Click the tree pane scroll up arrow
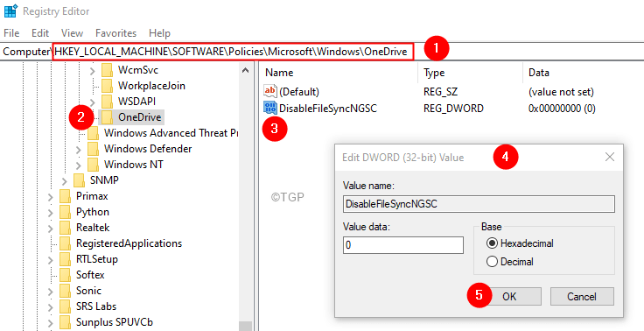The image size is (644, 331). [x=246, y=70]
